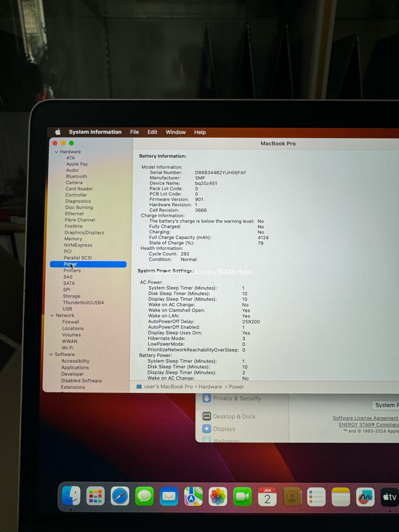Collapse the Software section chevron

click(51, 355)
